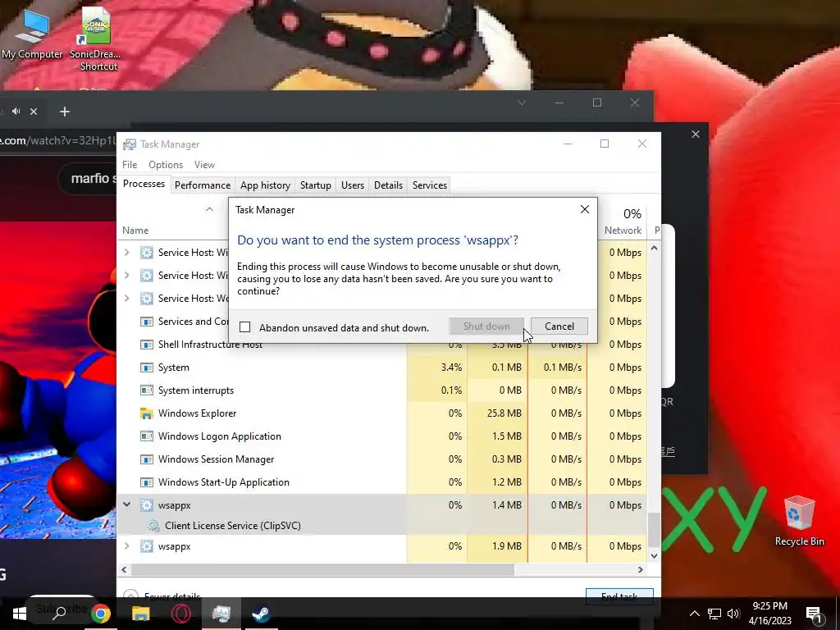The width and height of the screenshot is (840, 630).
Task: Click the taskbar clock showing 9:25 PM
Action: pyautogui.click(x=769, y=614)
